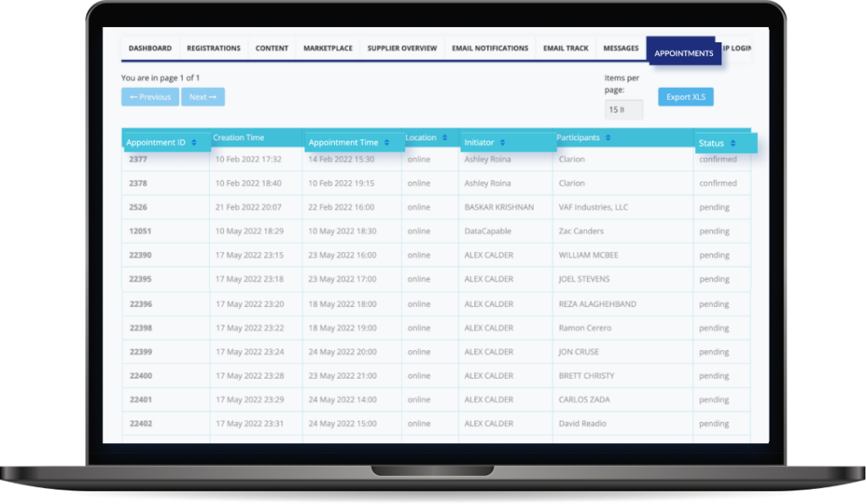The image size is (866, 504).
Task: Open the Email Notifications tab
Action: pos(490,48)
